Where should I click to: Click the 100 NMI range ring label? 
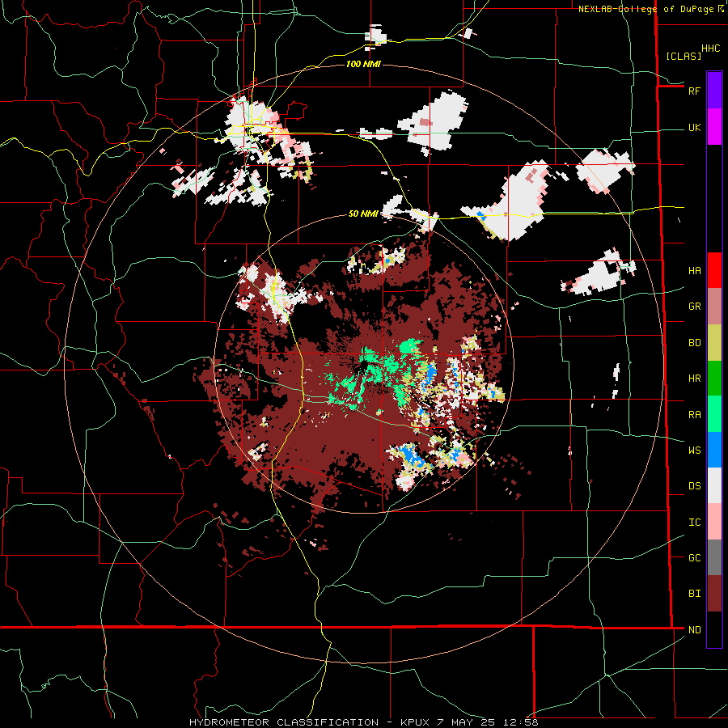tap(363, 64)
